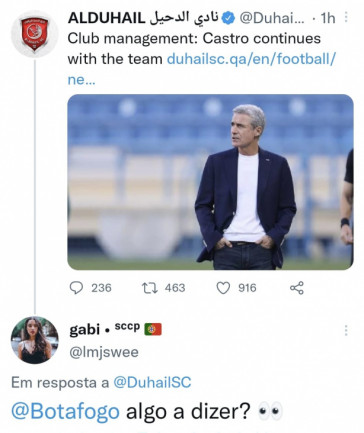This screenshot has width=364, height=433.
Task: Like the tweet with the heart icon
Action: click(x=223, y=288)
